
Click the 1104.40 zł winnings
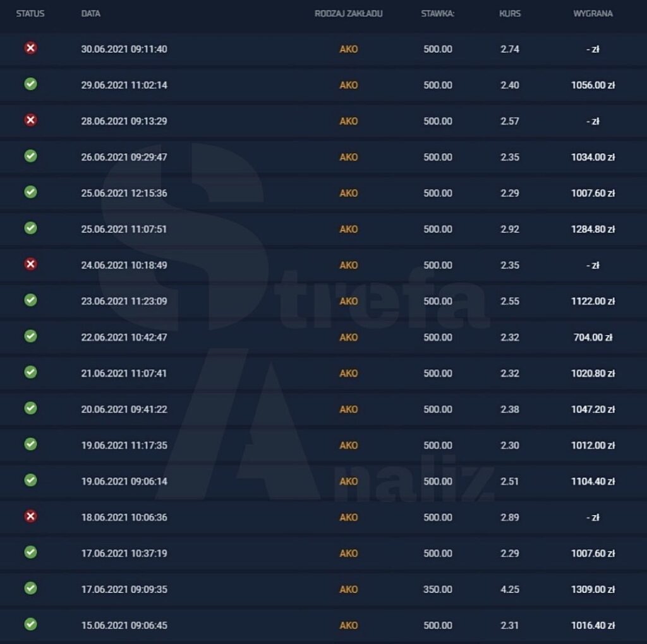pos(593,482)
